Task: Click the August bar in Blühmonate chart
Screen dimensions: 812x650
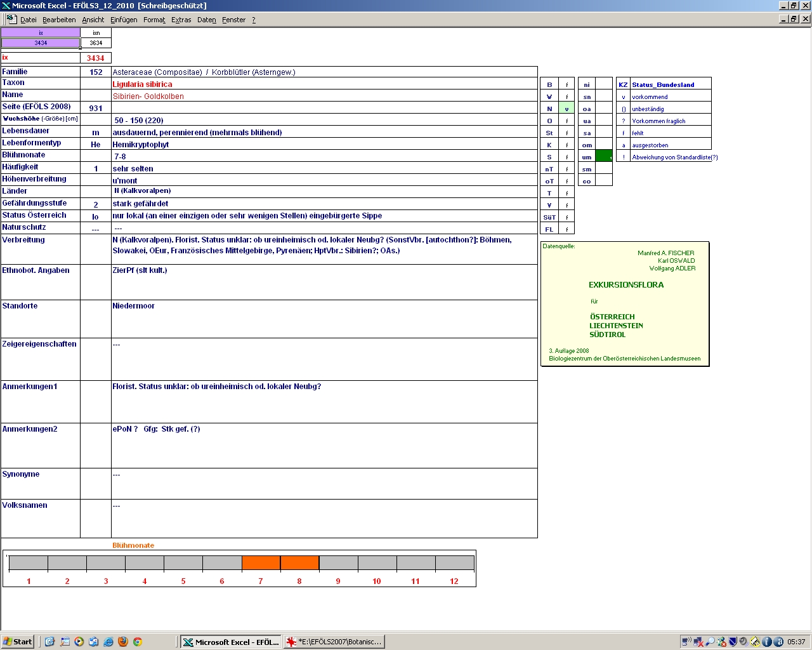Action: (x=299, y=563)
